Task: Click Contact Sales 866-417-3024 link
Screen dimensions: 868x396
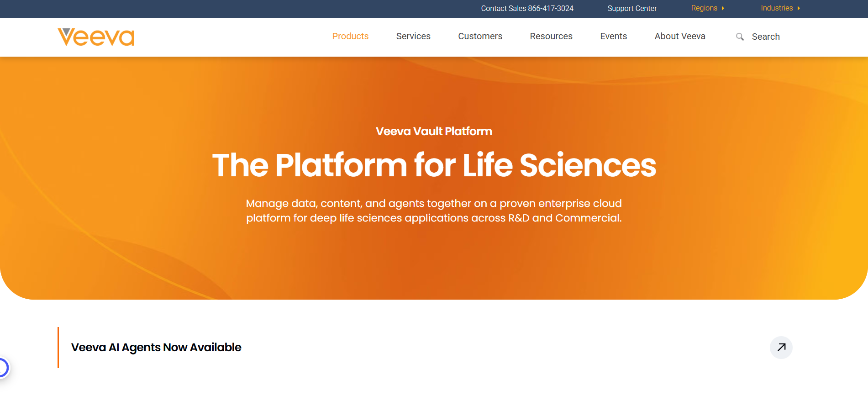Action: (527, 9)
